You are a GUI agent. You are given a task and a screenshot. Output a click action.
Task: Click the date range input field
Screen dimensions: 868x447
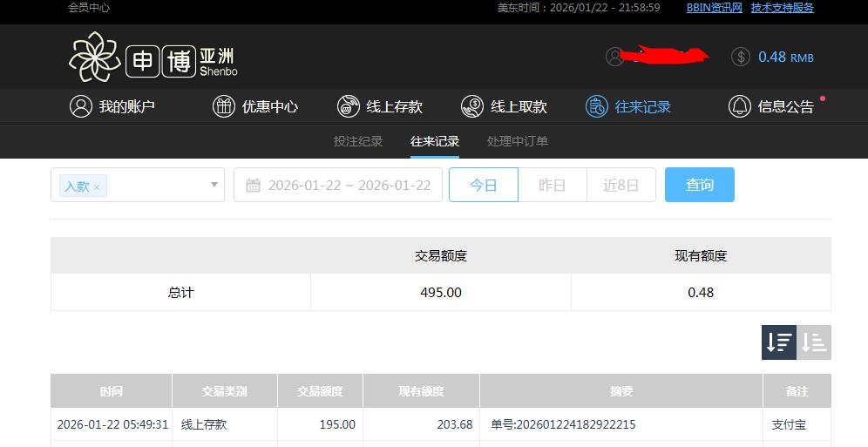pyautogui.click(x=337, y=185)
